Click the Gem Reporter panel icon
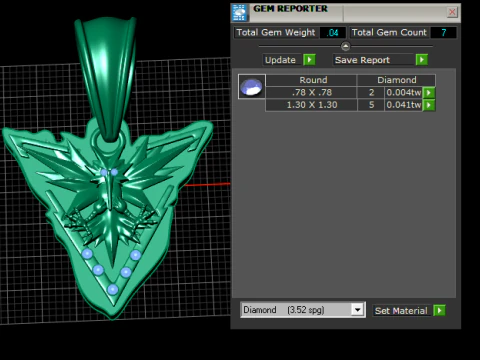480x360 pixels. pos(240,13)
